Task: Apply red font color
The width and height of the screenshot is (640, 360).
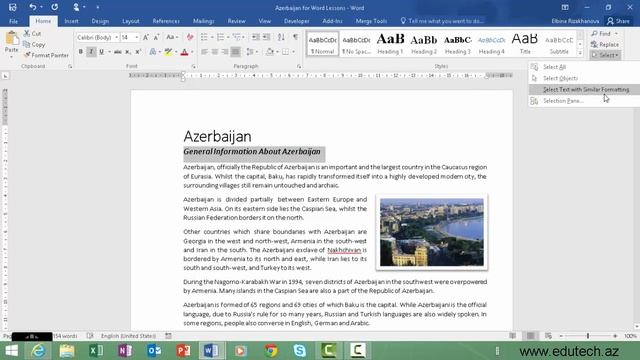Action: 184,52
